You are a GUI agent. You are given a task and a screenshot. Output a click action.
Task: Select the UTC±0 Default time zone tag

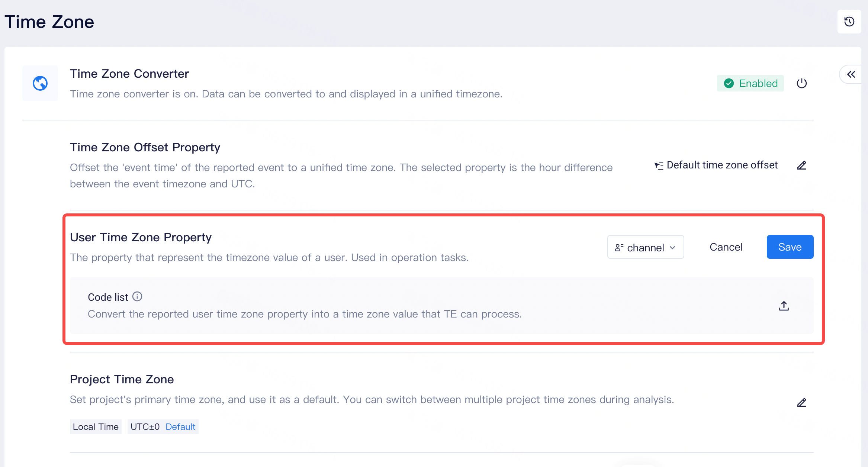pos(163,427)
